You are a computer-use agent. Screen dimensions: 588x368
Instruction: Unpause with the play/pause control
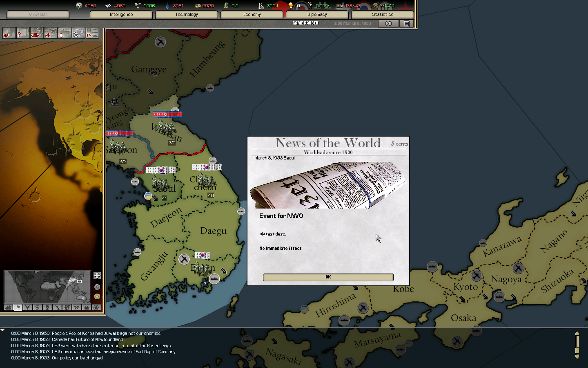[x=388, y=24]
